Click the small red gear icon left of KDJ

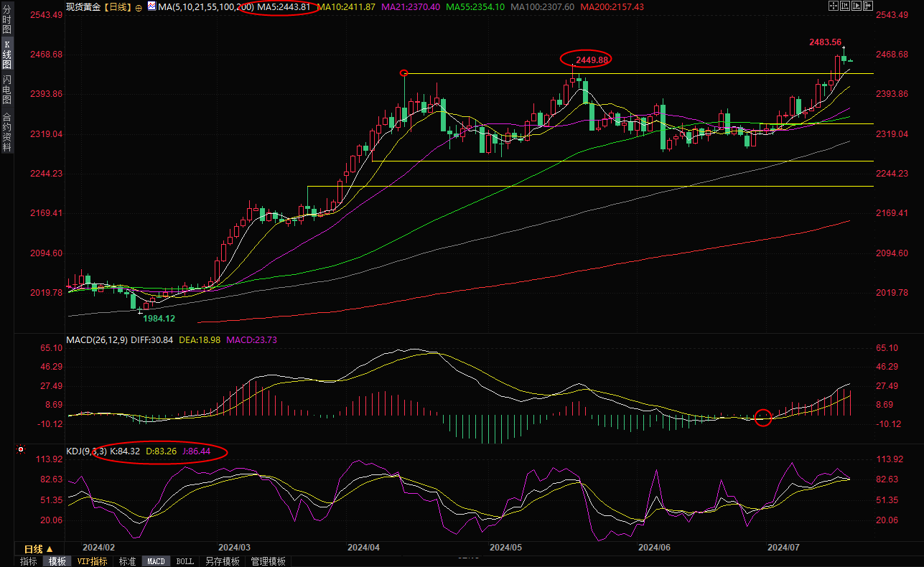point(21,451)
